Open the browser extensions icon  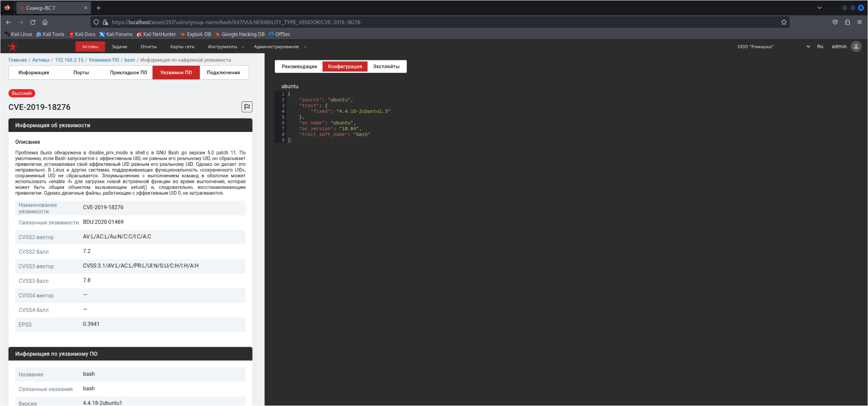click(847, 22)
